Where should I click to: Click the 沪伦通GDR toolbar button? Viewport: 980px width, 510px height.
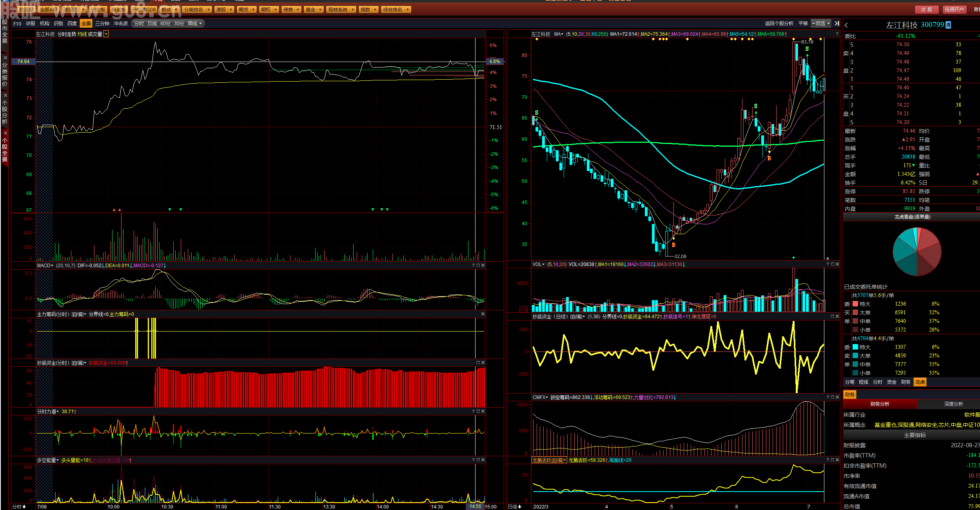[144, 9]
